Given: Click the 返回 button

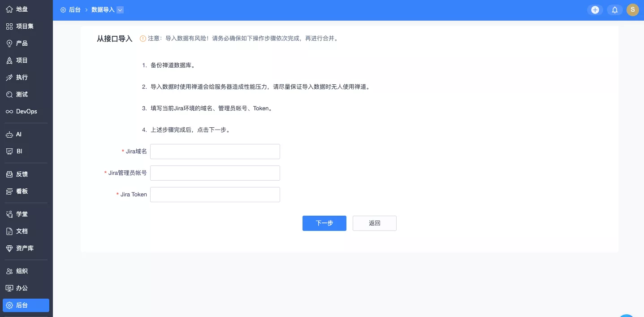Looking at the screenshot, I should coord(375,223).
